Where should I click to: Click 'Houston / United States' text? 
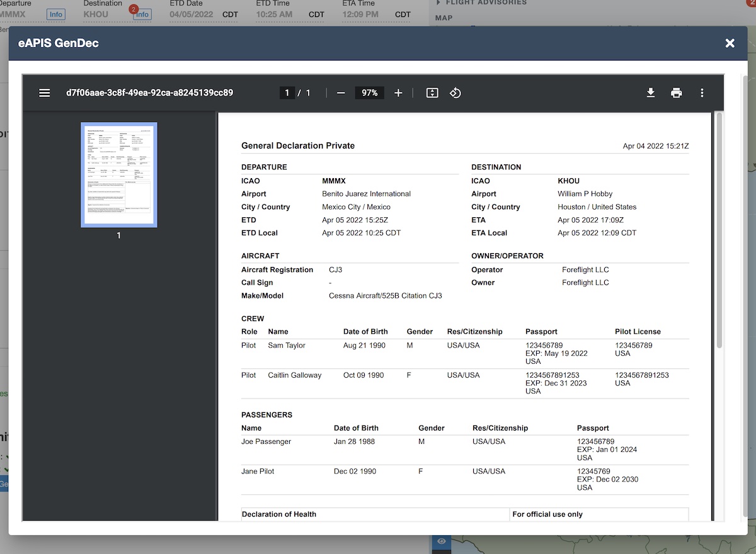(597, 207)
